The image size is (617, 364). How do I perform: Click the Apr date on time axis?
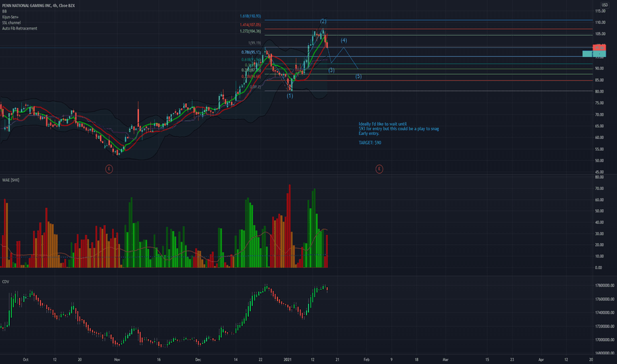pyautogui.click(x=541, y=359)
